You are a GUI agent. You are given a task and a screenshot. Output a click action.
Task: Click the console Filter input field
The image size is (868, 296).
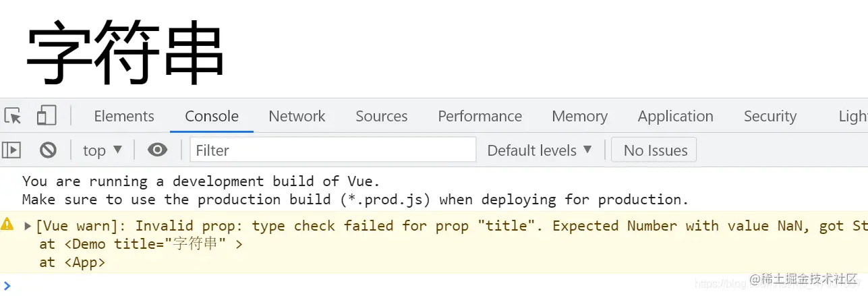click(332, 150)
